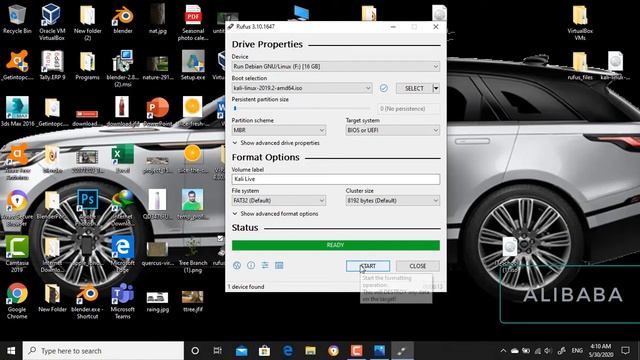Select the Adobe Photoshop desktop shortcut
The height and width of the screenshot is (360, 640).
(87, 207)
